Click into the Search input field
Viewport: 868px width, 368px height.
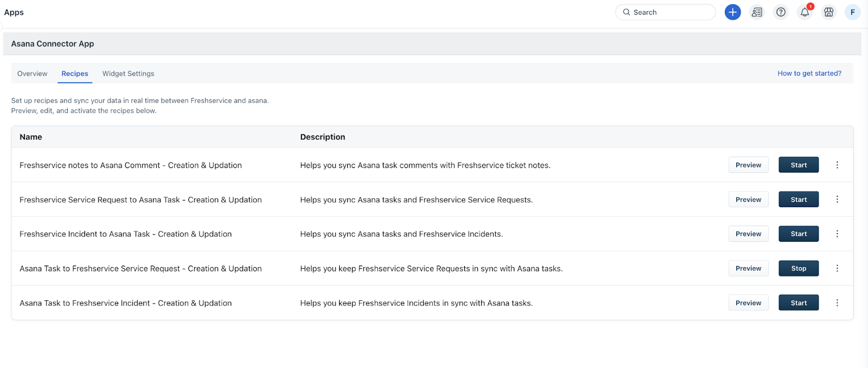[665, 12]
